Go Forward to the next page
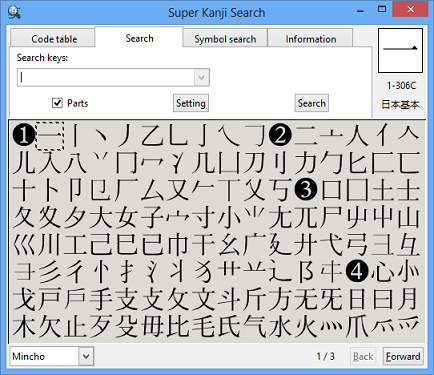 point(403,357)
